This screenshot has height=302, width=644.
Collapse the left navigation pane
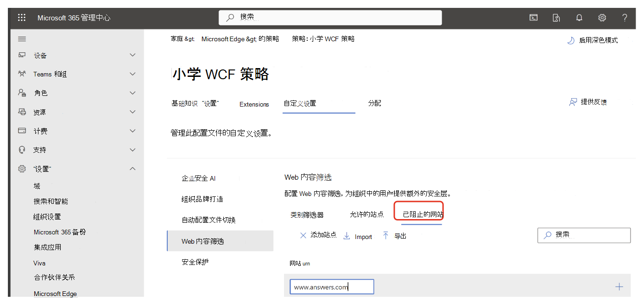coord(22,38)
